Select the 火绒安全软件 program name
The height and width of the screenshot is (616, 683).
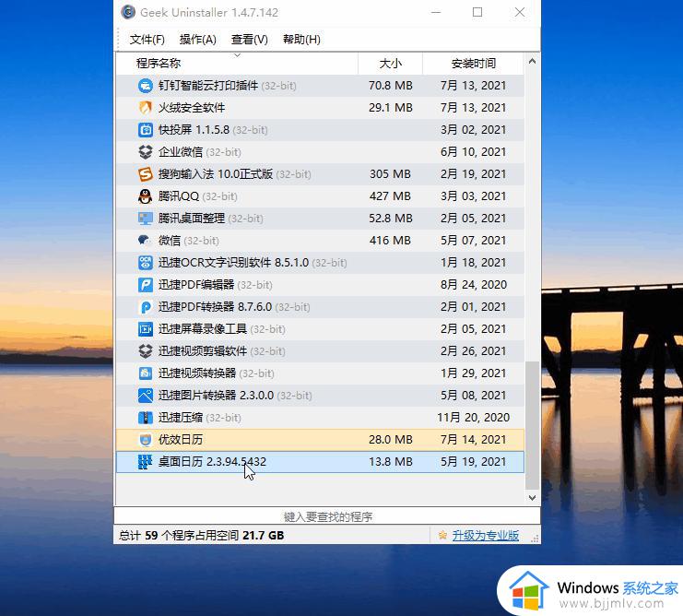[191, 108]
